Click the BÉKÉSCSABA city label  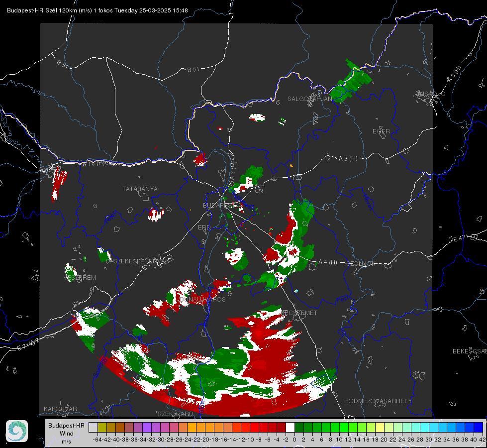[470, 351]
